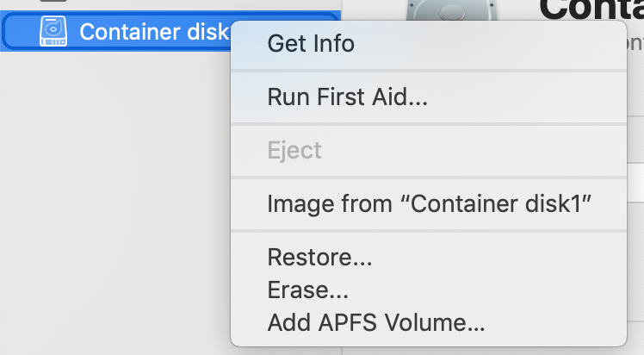Click empty sidebar area left of Erase... item
644x355 pixels.
[112, 291]
